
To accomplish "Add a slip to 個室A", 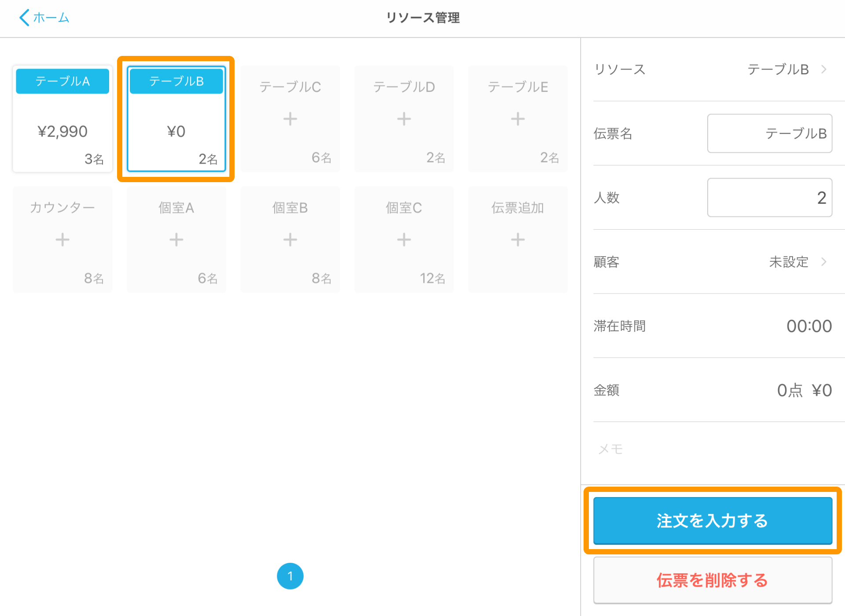I will point(176,239).
